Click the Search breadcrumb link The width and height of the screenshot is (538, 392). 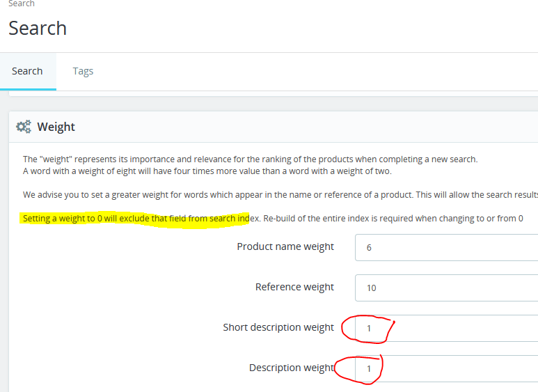pyautogui.click(x=22, y=3)
